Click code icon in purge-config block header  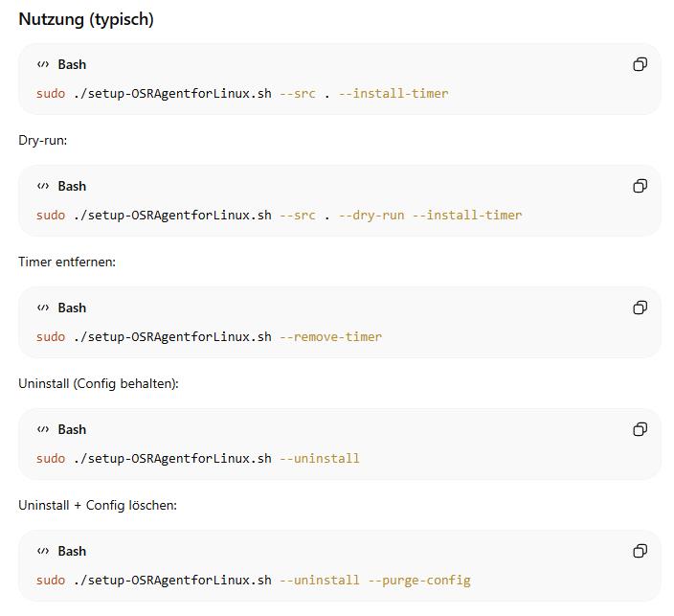click(x=43, y=551)
